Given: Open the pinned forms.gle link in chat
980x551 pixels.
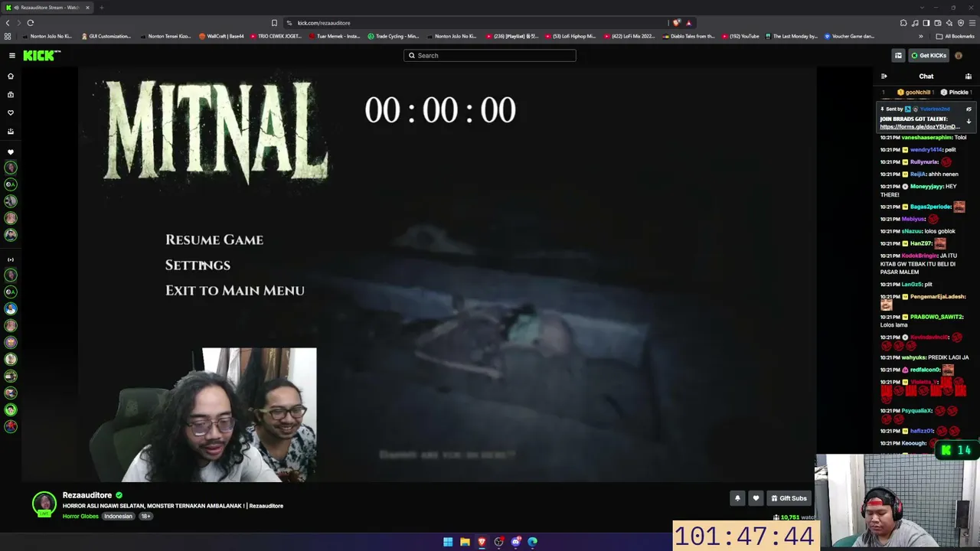Looking at the screenshot, I should (919, 126).
